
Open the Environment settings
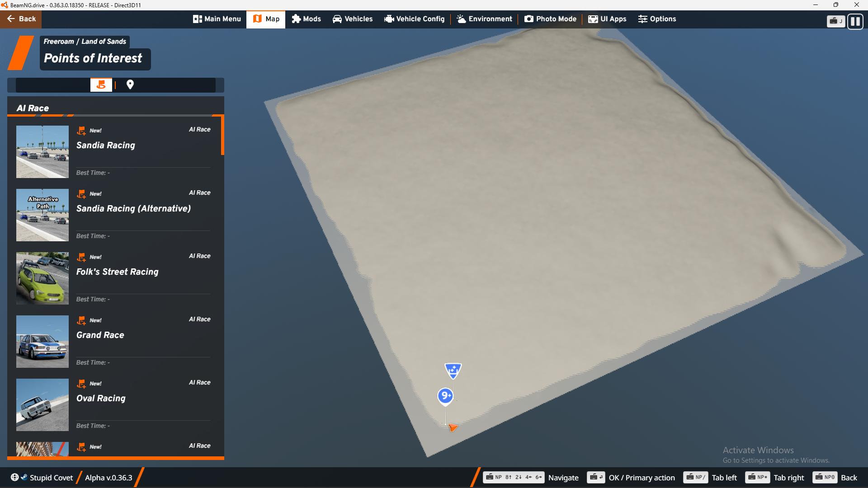point(484,19)
